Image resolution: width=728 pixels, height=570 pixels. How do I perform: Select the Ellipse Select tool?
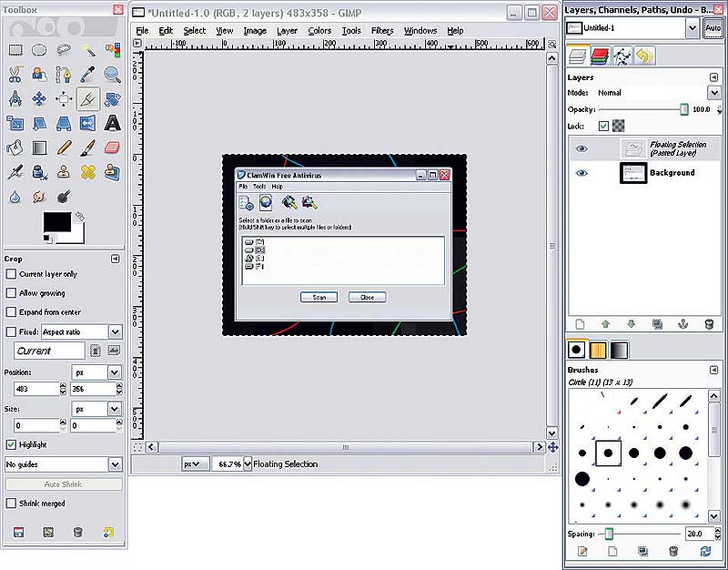39,50
